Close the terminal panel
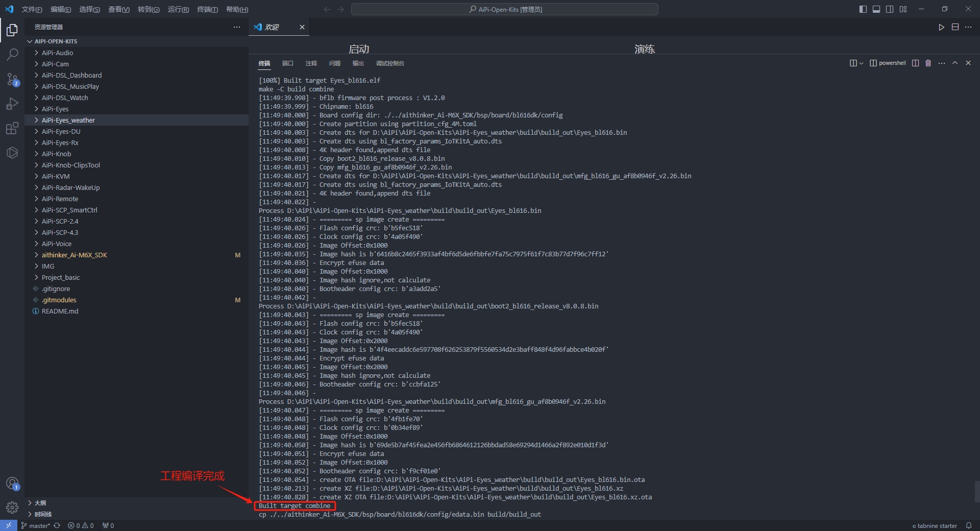The height and width of the screenshot is (531, 980). [x=968, y=63]
